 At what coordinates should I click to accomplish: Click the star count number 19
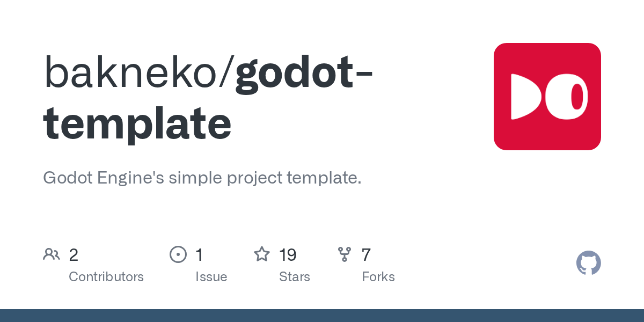[x=288, y=255]
